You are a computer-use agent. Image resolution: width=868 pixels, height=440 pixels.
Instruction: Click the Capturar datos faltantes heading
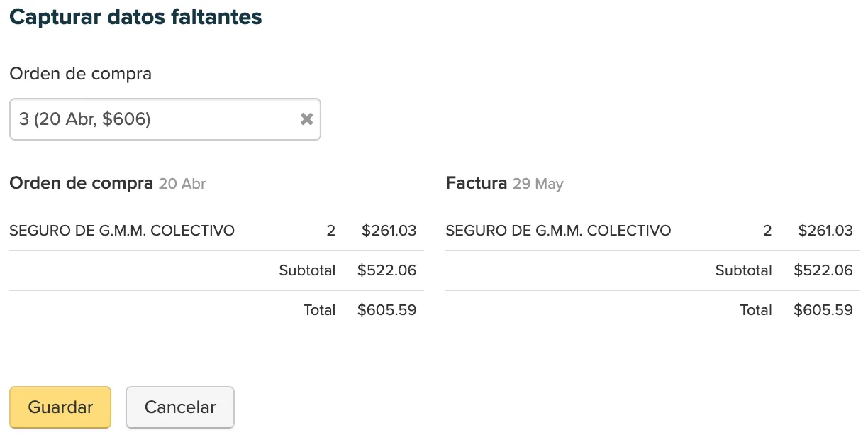[x=135, y=16]
